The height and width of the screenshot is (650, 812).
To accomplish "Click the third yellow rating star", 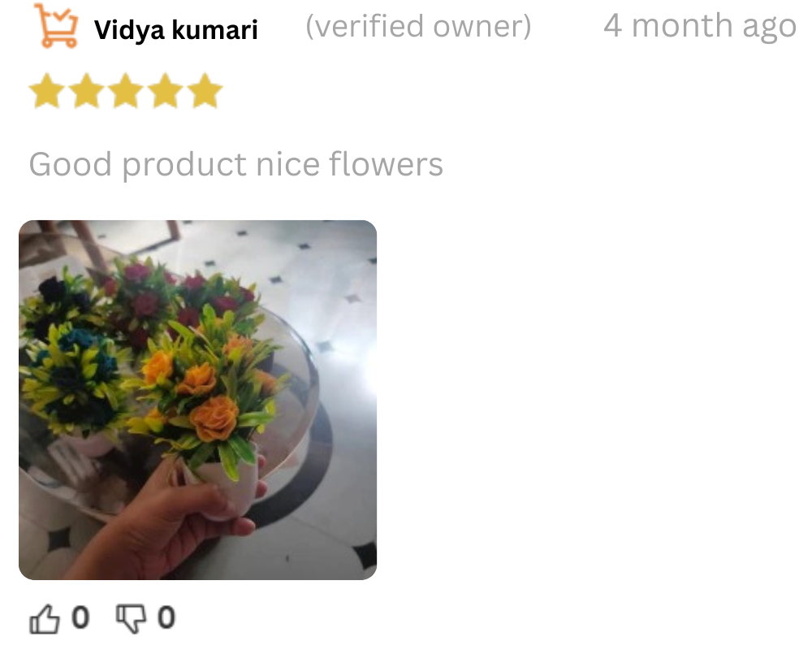I will (x=126, y=91).
